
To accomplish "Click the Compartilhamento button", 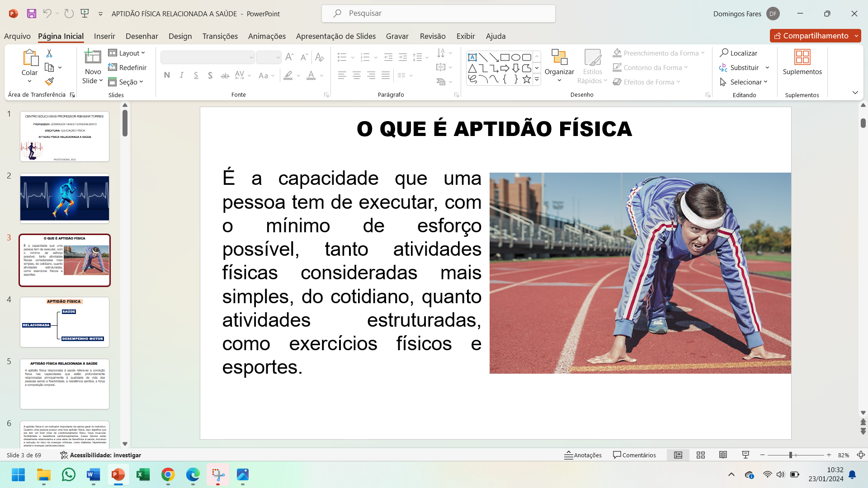I will pos(816,36).
